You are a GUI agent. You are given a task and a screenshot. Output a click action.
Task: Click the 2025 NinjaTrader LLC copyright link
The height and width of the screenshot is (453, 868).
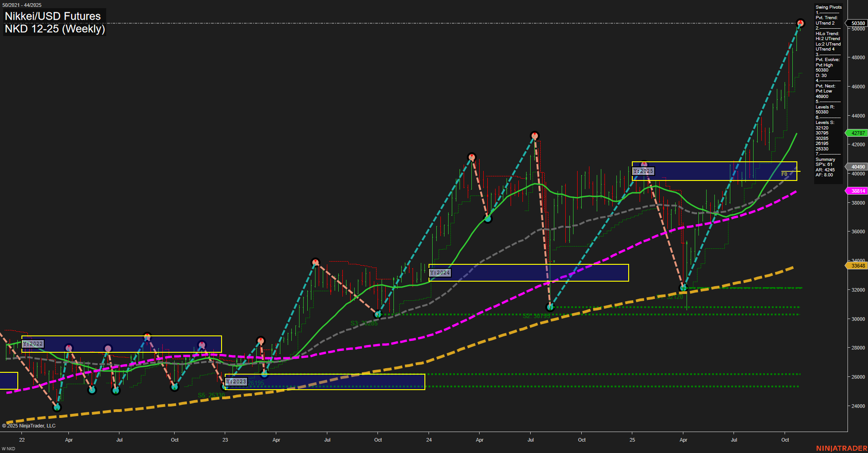coord(30,425)
